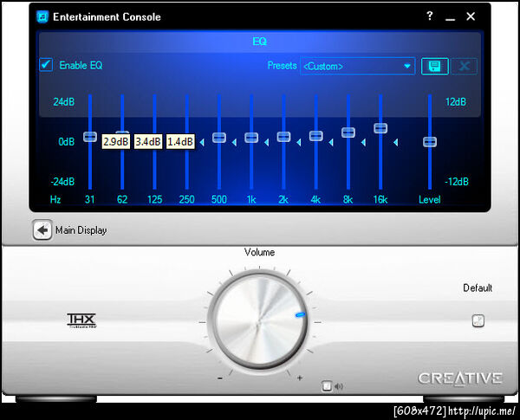Click the 2k slider handle

click(x=283, y=137)
